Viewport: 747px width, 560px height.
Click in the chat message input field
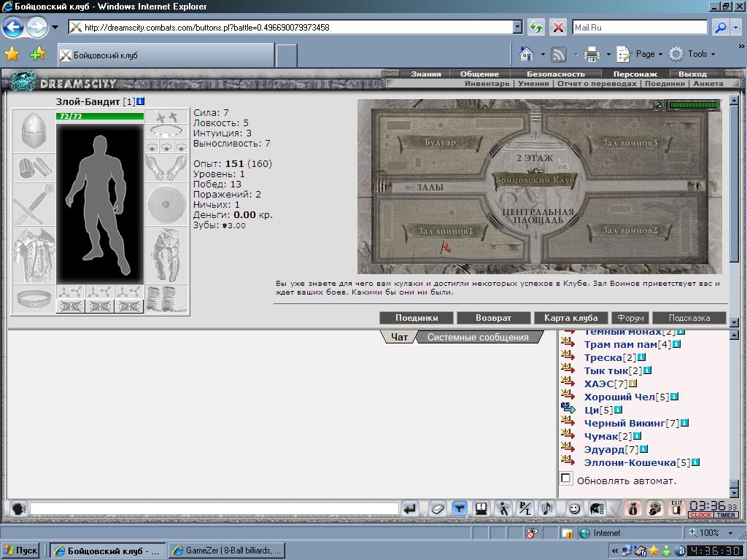(214, 509)
